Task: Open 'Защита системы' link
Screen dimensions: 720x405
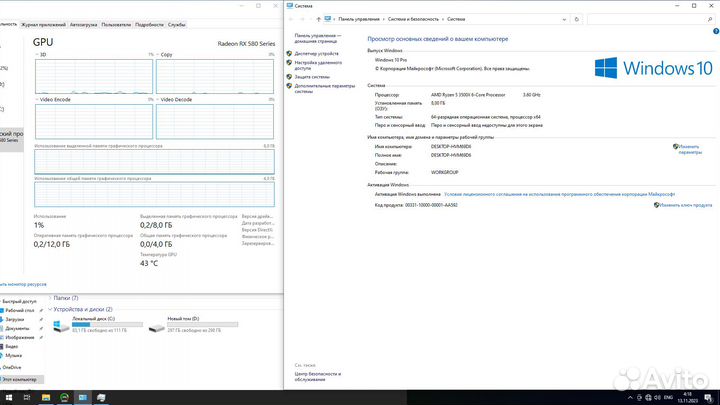Action: point(312,77)
